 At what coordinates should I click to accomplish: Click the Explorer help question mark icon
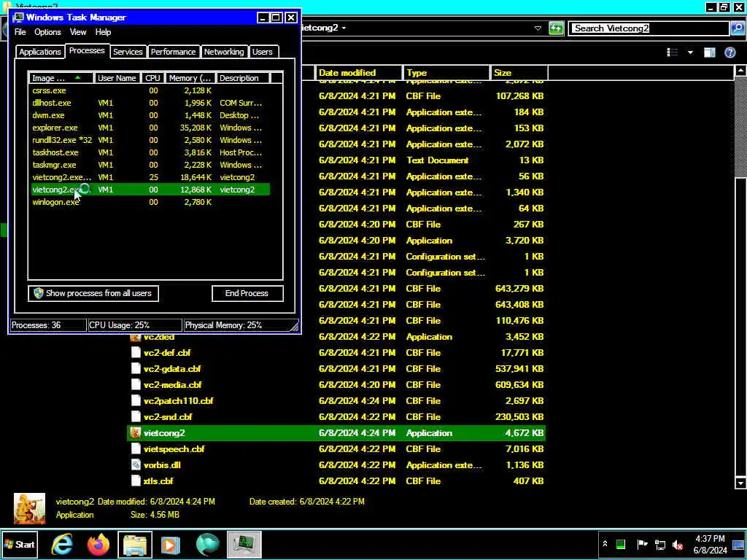[x=729, y=52]
